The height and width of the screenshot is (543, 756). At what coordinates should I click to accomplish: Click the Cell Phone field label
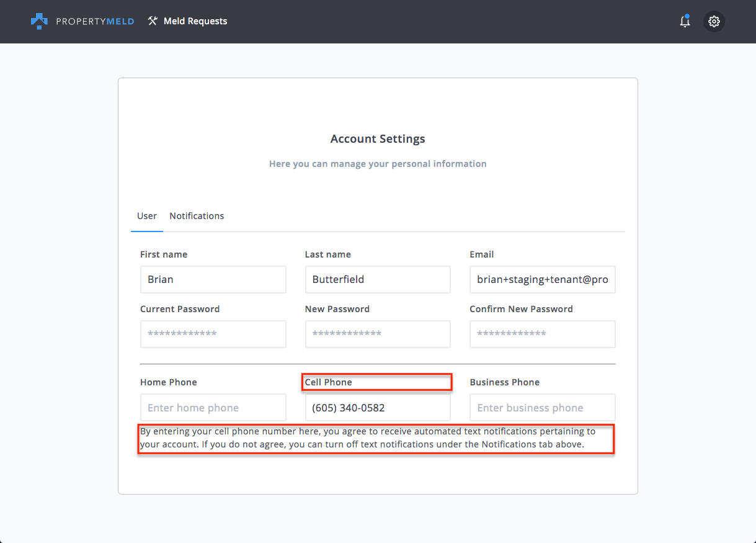tap(329, 382)
